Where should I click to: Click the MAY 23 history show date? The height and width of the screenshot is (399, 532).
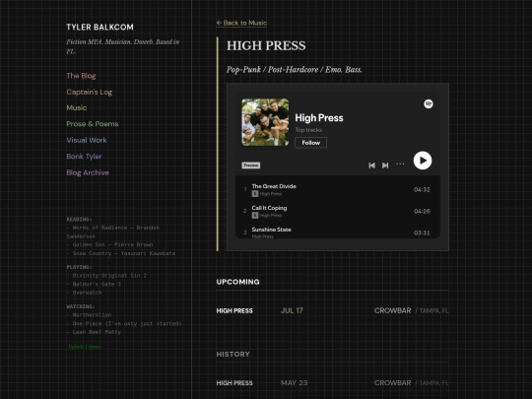295,382
